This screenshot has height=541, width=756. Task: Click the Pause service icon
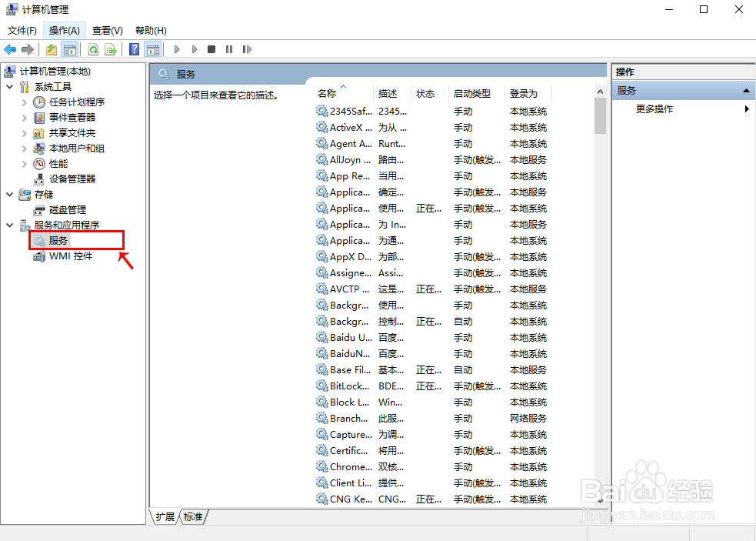tap(229, 49)
